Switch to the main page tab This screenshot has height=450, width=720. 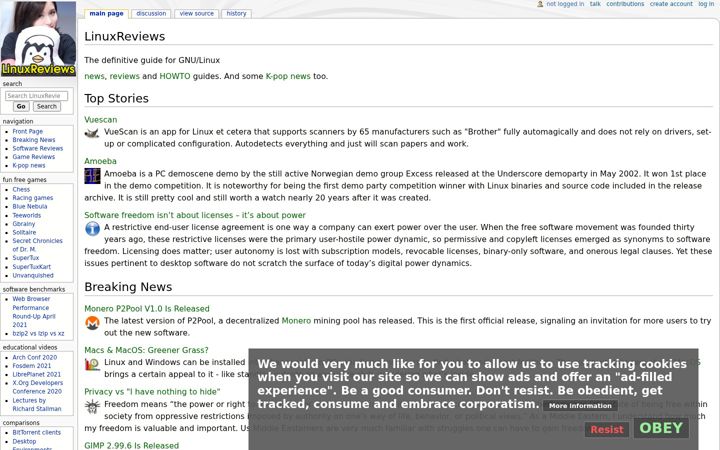pyautogui.click(x=107, y=13)
